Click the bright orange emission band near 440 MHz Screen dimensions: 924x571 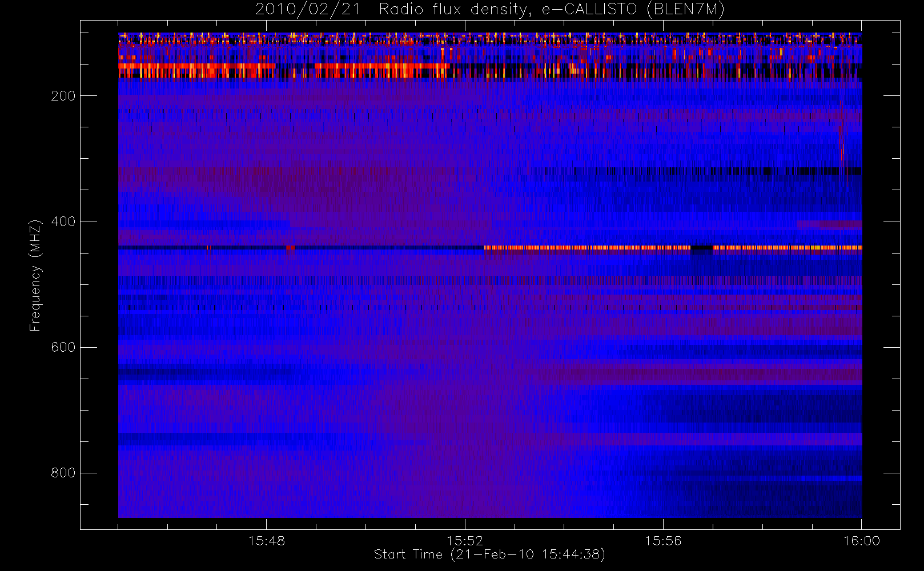click(673, 248)
